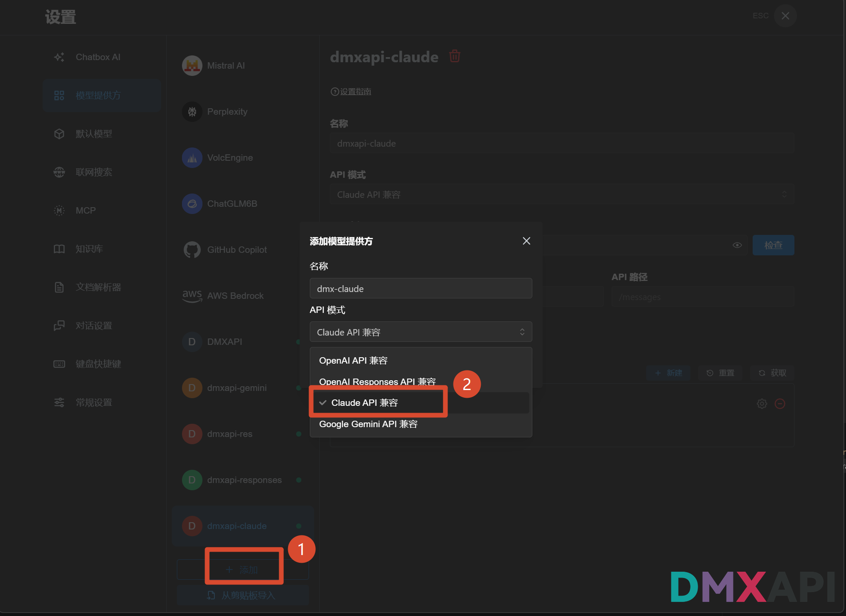The height and width of the screenshot is (616, 846).
Task: Select ChatGLM6B provider logo
Action: pyautogui.click(x=192, y=204)
